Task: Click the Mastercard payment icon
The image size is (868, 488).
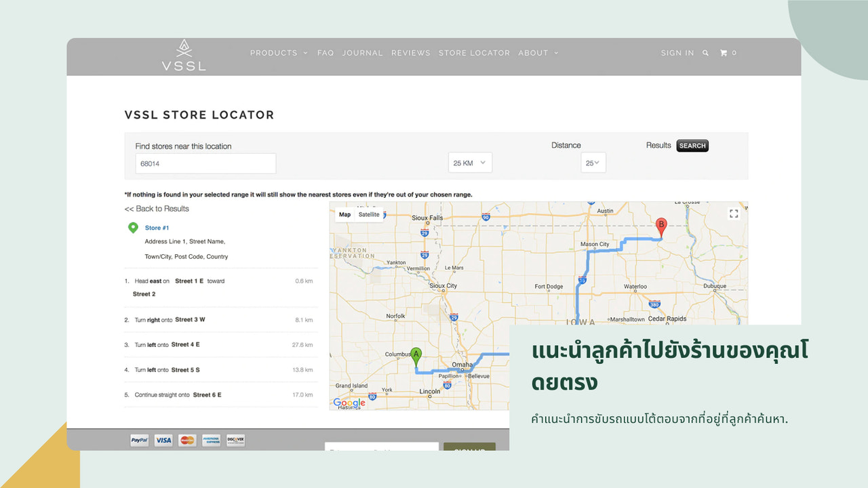Action: [187, 440]
